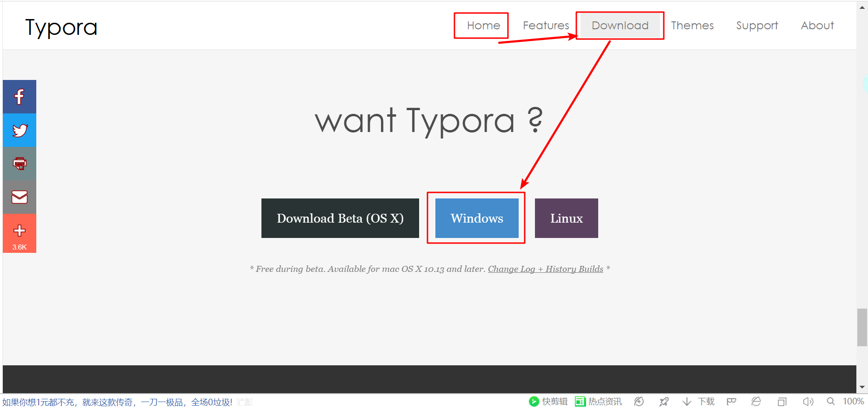Image resolution: width=868 pixels, height=409 pixels.
Task: Click the rocket icon in status bar
Action: point(664,402)
